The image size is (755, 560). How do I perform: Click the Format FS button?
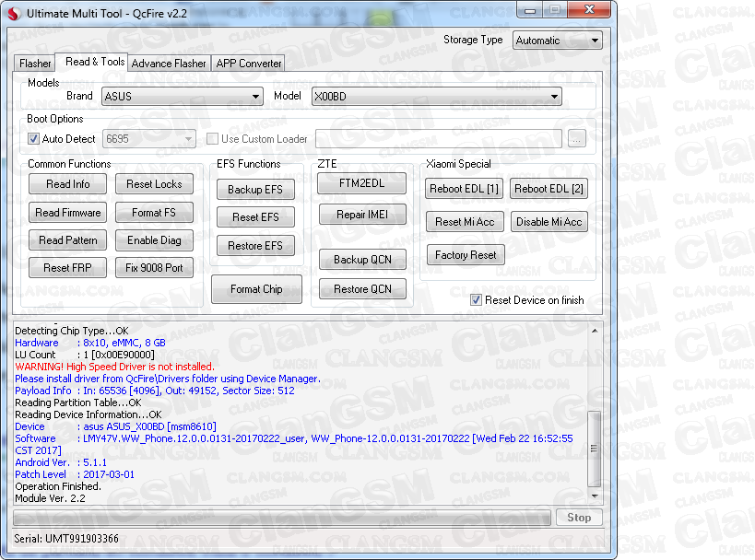(154, 213)
